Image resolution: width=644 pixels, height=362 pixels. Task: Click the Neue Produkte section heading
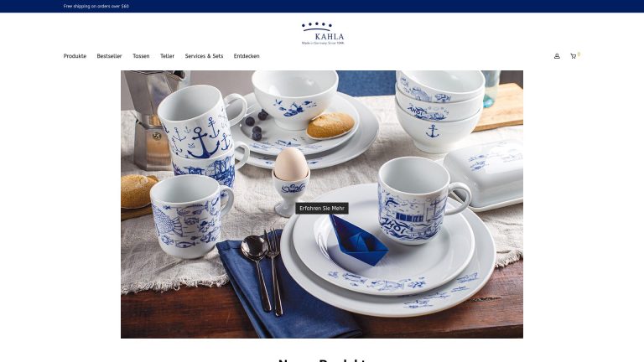coord(322,359)
